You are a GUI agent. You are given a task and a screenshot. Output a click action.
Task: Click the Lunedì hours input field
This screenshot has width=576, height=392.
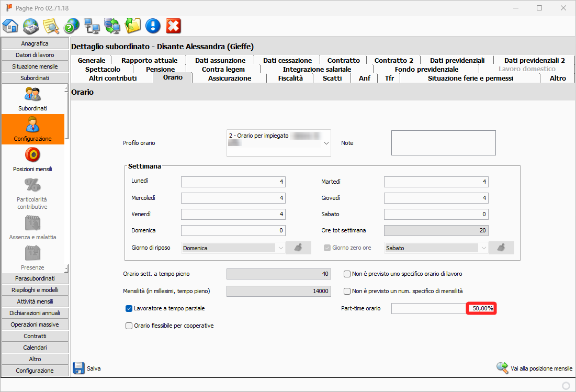(x=233, y=182)
